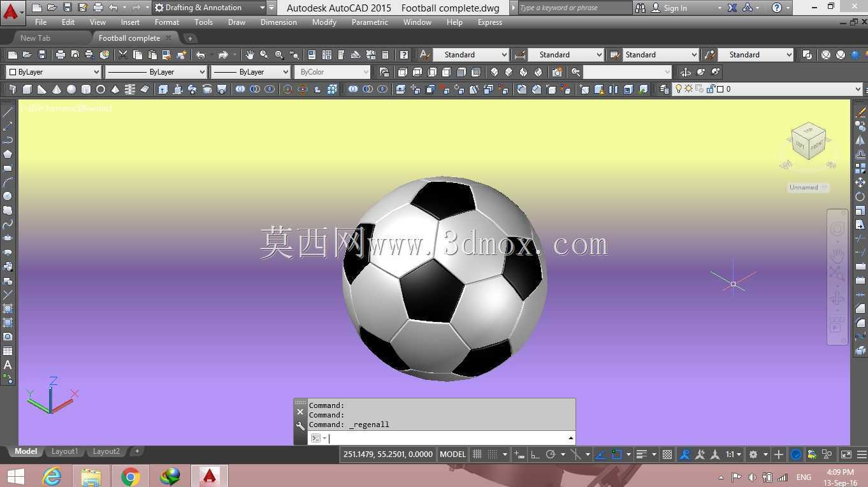
Task: Open the annotation scale 1:1 dropdown
Action: coord(734,454)
